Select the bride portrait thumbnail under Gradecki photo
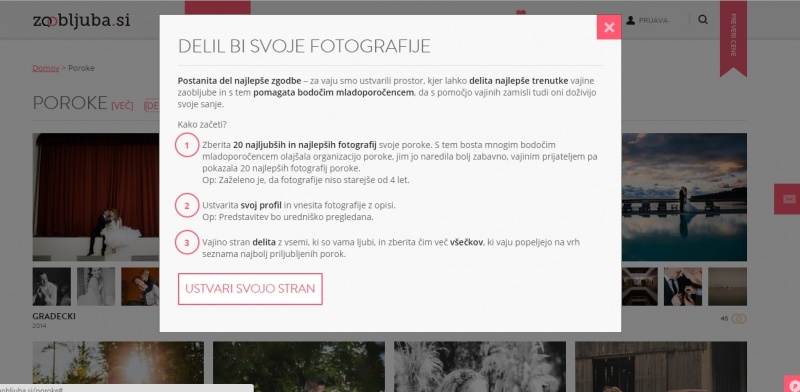Image resolution: width=800 pixels, height=392 pixels. (96, 286)
